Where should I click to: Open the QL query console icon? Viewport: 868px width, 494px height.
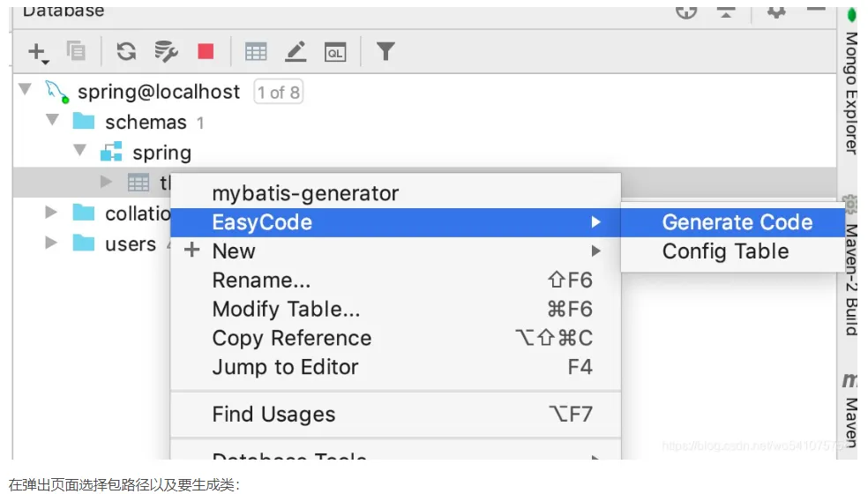click(335, 52)
